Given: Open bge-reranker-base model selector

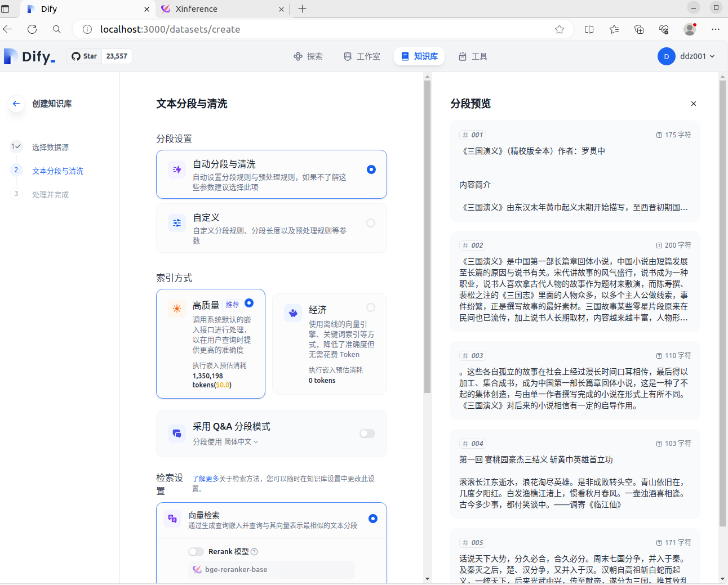Looking at the screenshot, I should (x=272, y=570).
